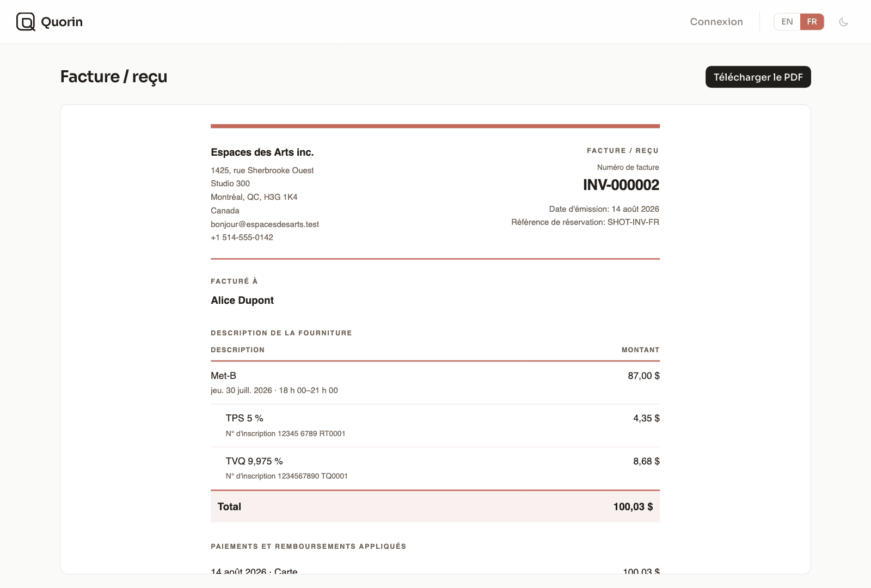Select invoice number INV-000002
The height and width of the screenshot is (588, 871).
(x=621, y=185)
